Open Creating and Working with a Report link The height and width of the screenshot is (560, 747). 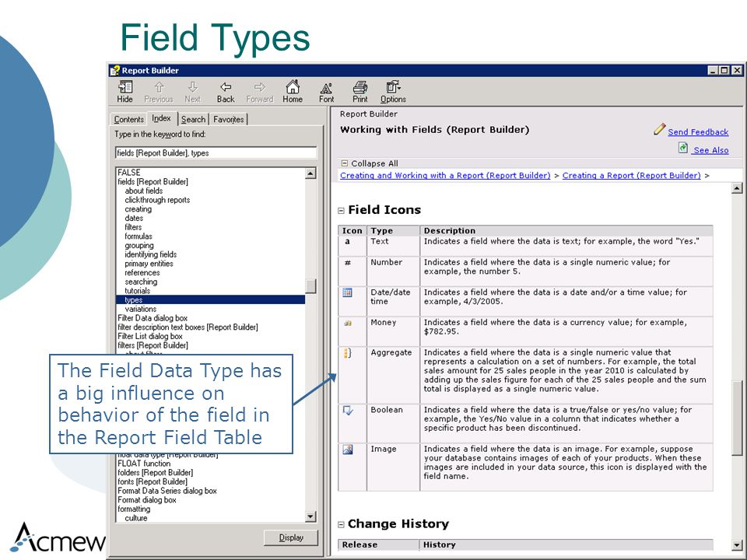pyautogui.click(x=445, y=175)
